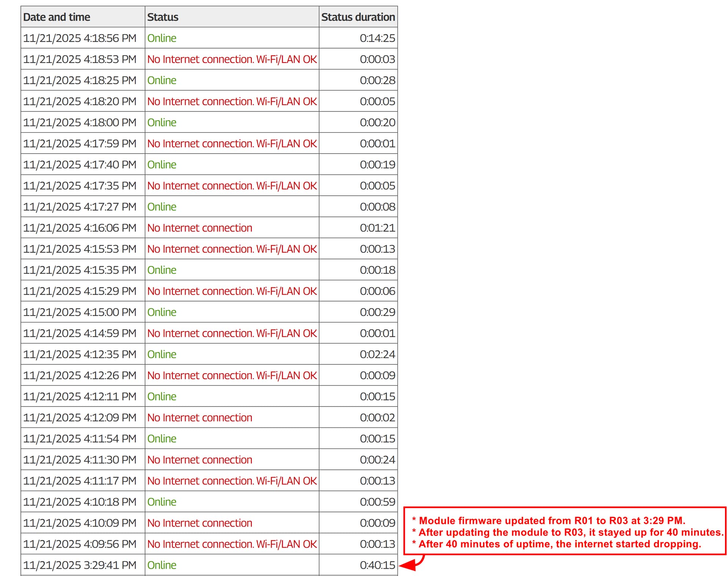Click the 0:14:25 duration cell

(377, 38)
